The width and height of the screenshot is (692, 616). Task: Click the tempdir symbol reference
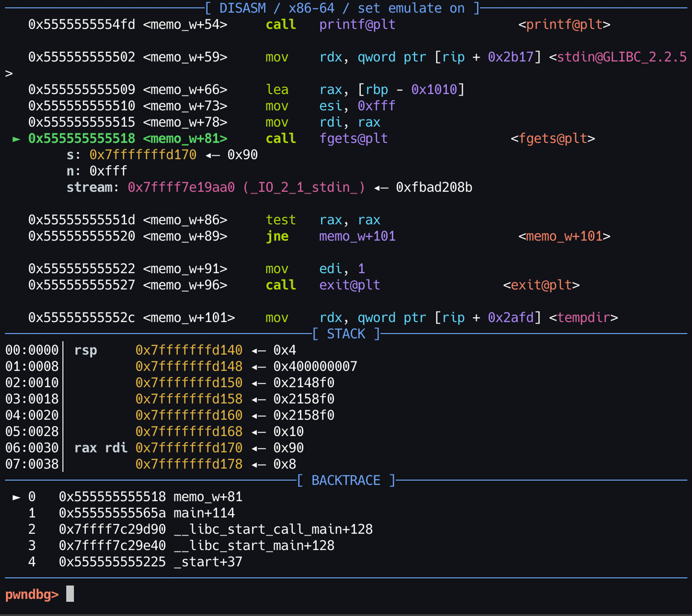583,318
